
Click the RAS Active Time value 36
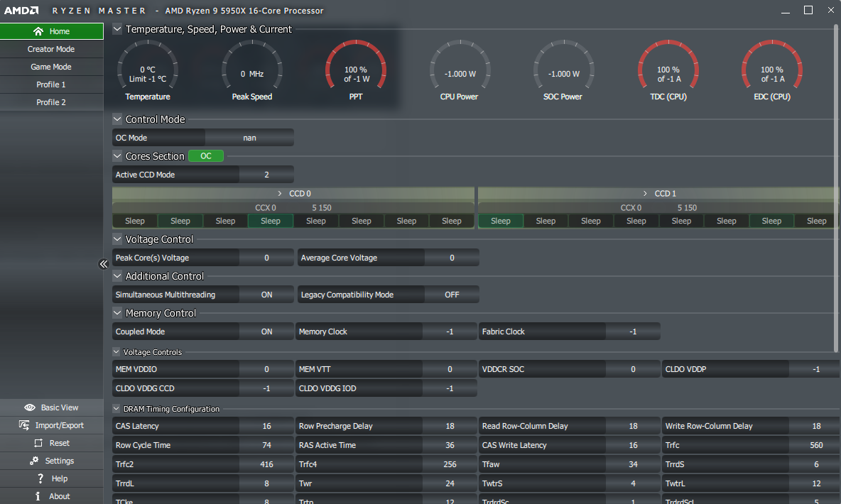pyautogui.click(x=450, y=445)
